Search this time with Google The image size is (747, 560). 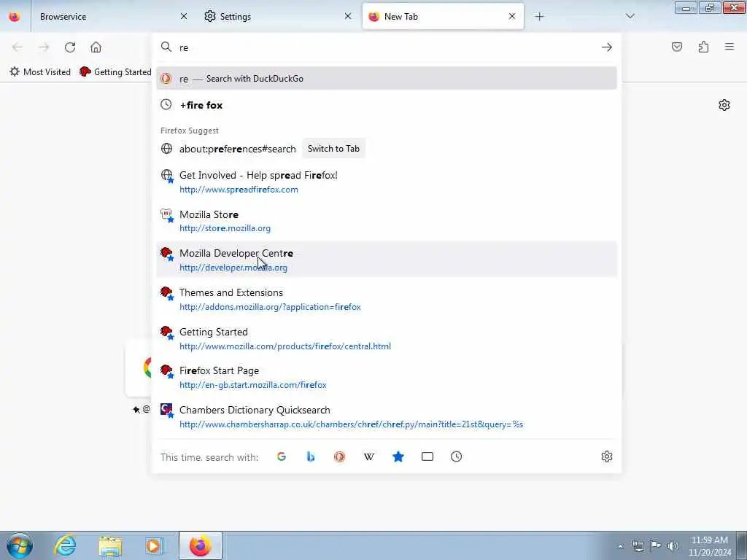282,456
